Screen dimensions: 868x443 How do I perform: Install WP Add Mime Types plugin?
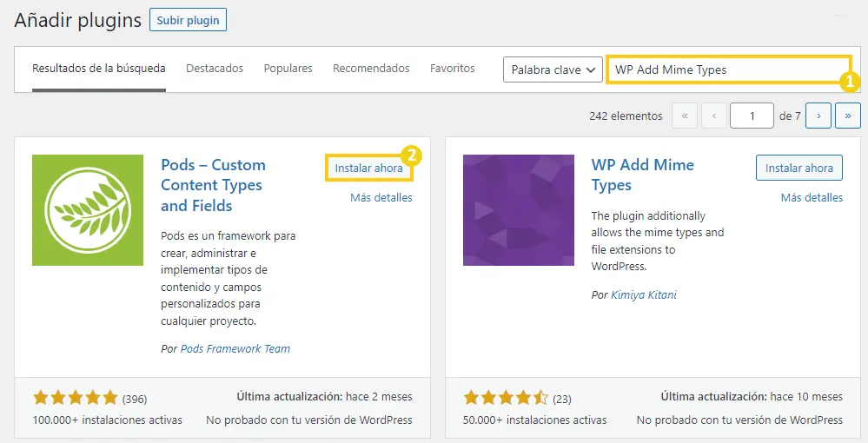click(x=798, y=168)
